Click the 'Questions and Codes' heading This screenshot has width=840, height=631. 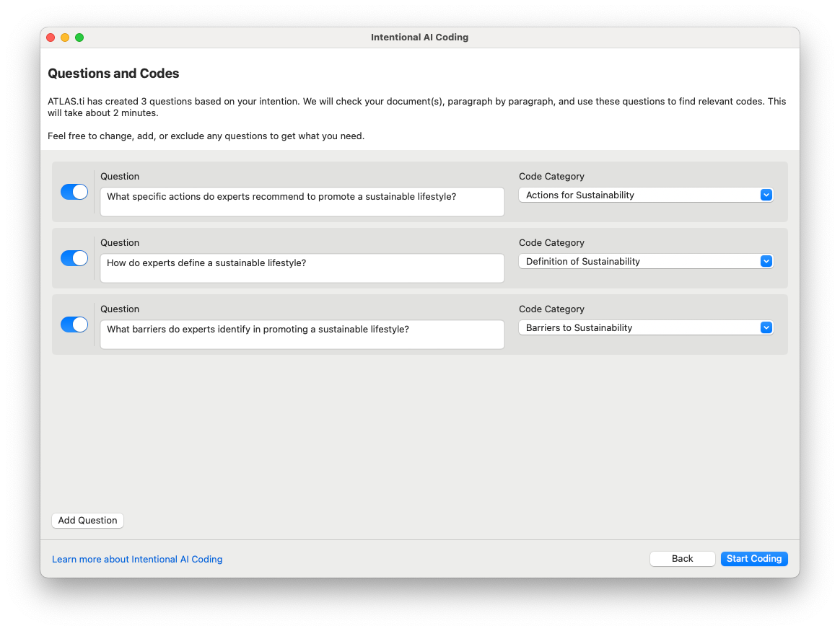pyautogui.click(x=113, y=74)
